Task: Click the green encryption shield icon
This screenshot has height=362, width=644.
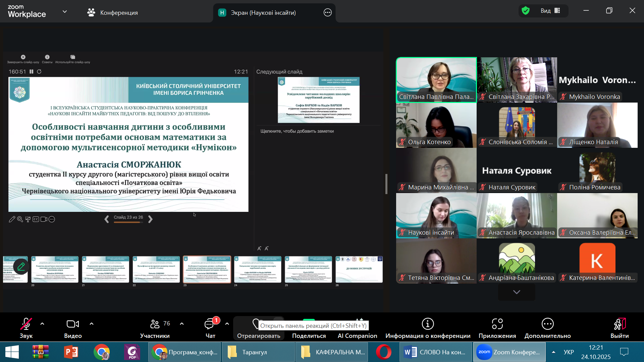Action: (526, 11)
